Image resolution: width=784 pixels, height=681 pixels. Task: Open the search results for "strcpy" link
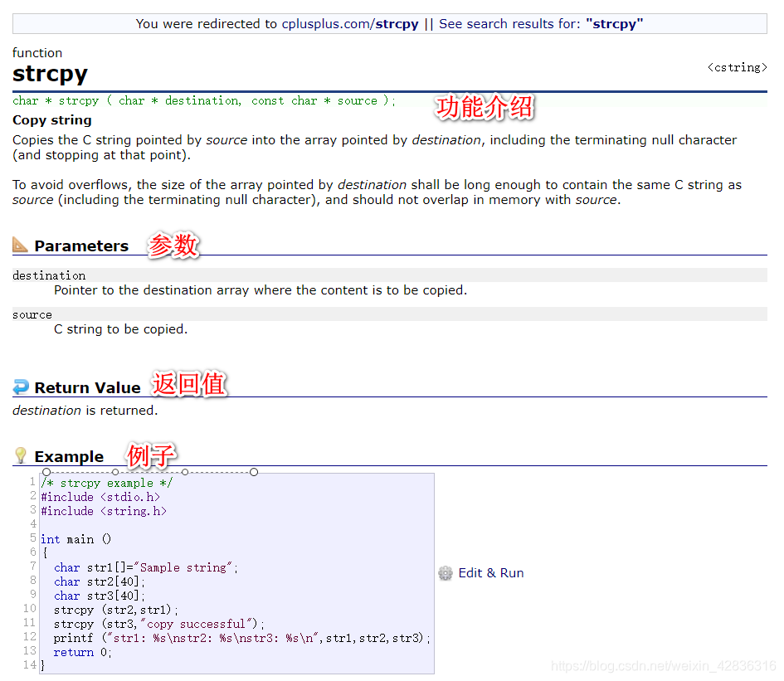(x=541, y=24)
